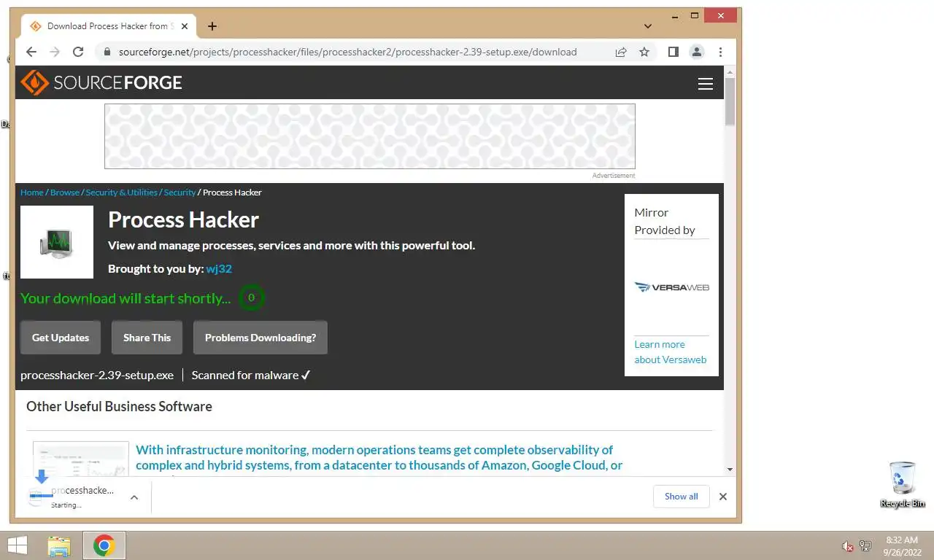Open File Explorer from taskbar
Viewport: 934px width, 560px height.
pyautogui.click(x=59, y=545)
